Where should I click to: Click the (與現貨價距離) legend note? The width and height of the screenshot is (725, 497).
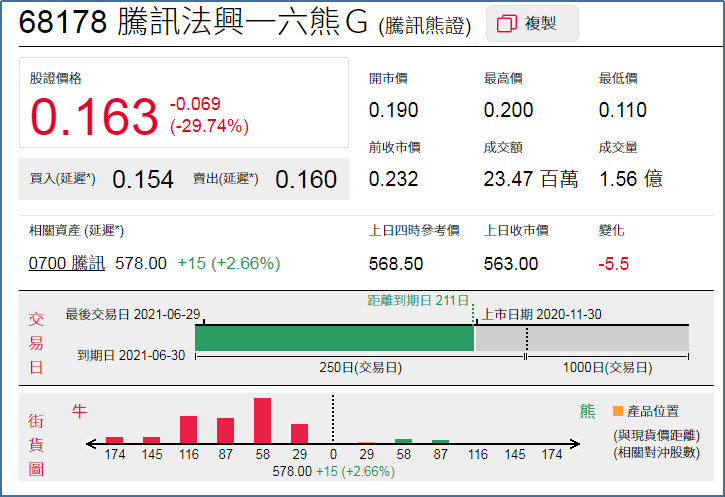pos(657,435)
